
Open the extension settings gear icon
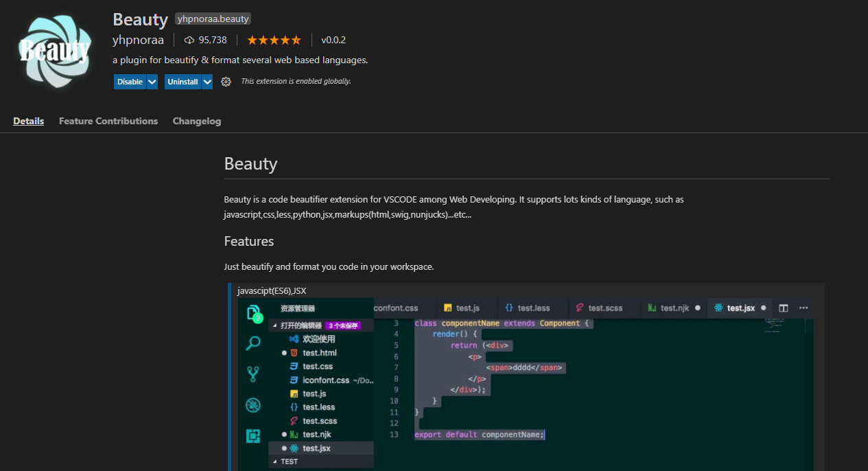point(226,82)
